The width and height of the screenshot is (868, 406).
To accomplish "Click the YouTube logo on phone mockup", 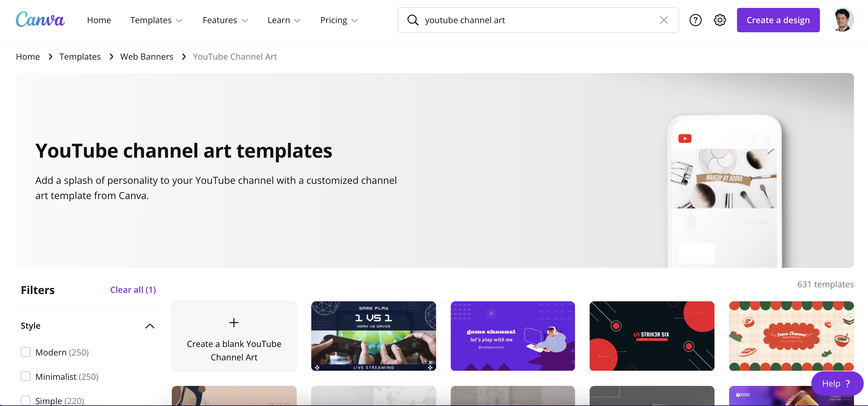I will [x=685, y=138].
